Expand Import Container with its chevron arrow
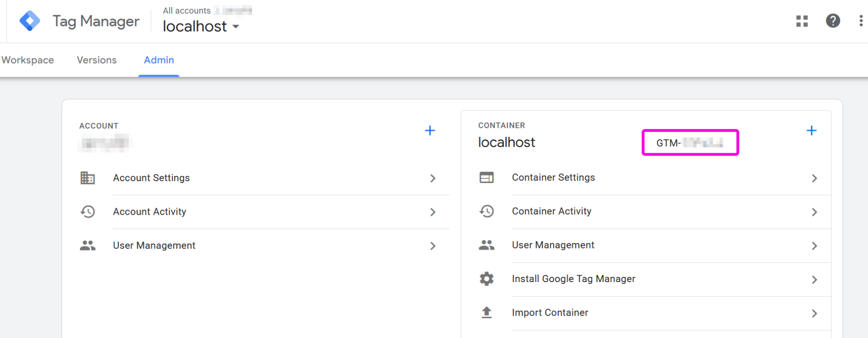 click(x=814, y=313)
